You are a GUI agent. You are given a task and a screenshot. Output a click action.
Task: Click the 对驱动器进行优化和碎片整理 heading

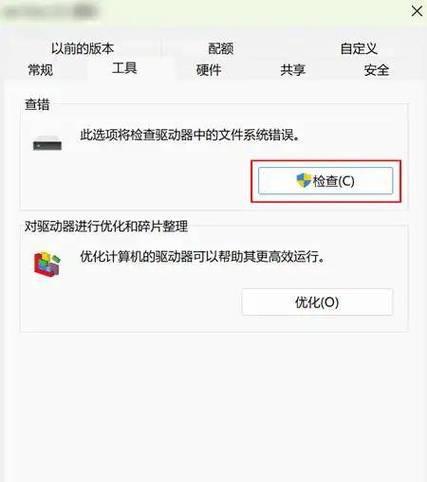click(106, 226)
